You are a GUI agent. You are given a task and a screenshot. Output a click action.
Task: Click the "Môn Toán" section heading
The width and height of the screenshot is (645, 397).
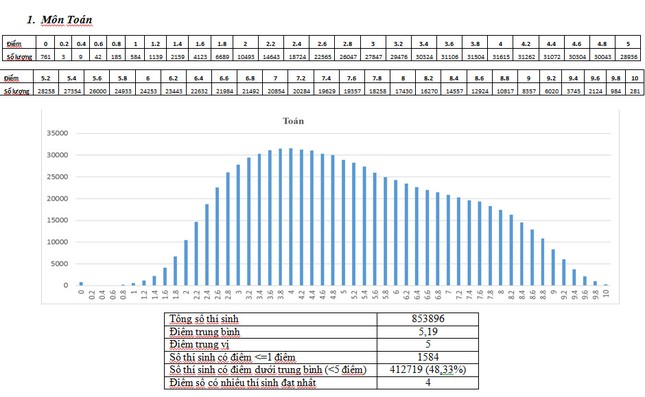[x=66, y=20]
